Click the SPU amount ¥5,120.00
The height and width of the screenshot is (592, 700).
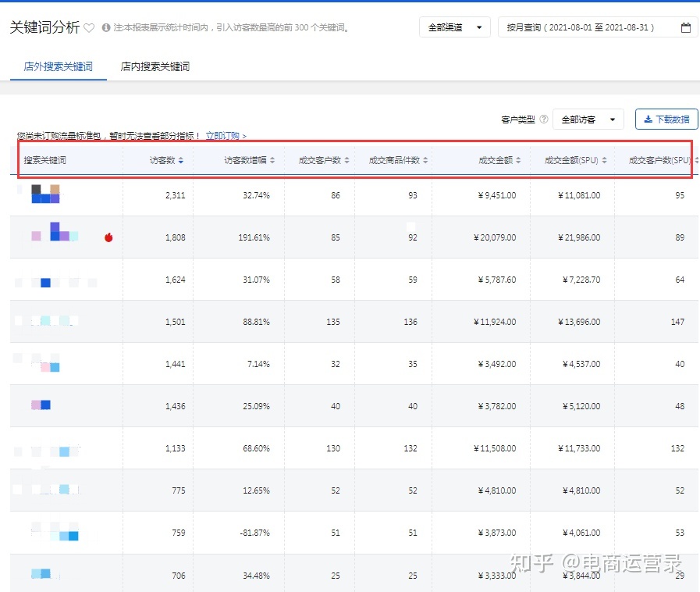click(x=581, y=406)
